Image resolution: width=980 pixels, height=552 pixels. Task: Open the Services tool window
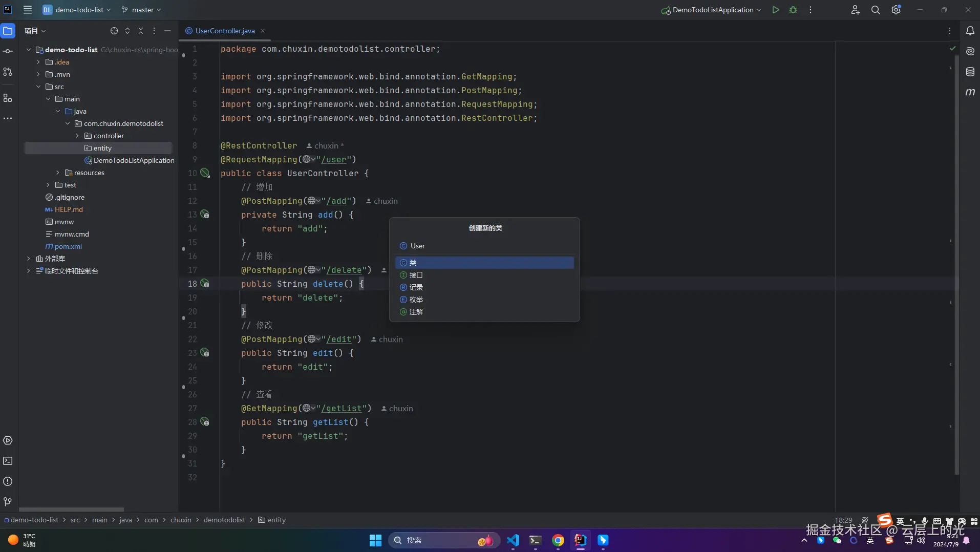(8, 440)
